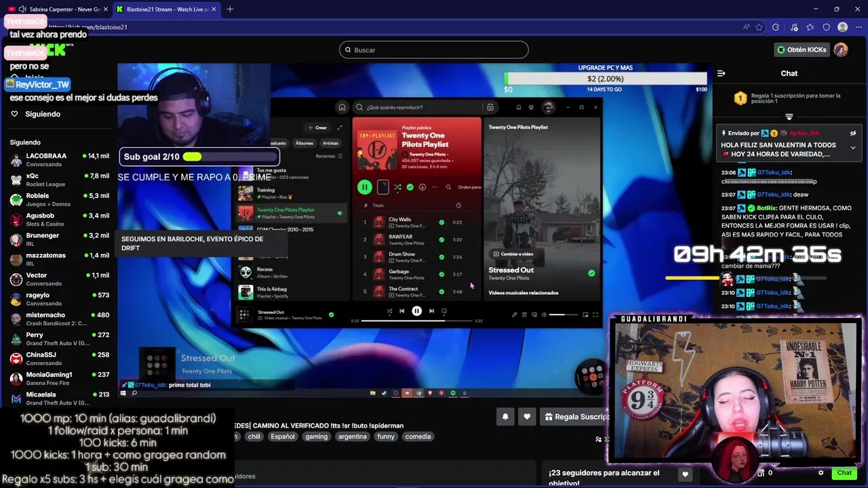The height and width of the screenshot is (488, 868).
Task: Expand the Spotify library panel
Action: pyautogui.click(x=340, y=127)
